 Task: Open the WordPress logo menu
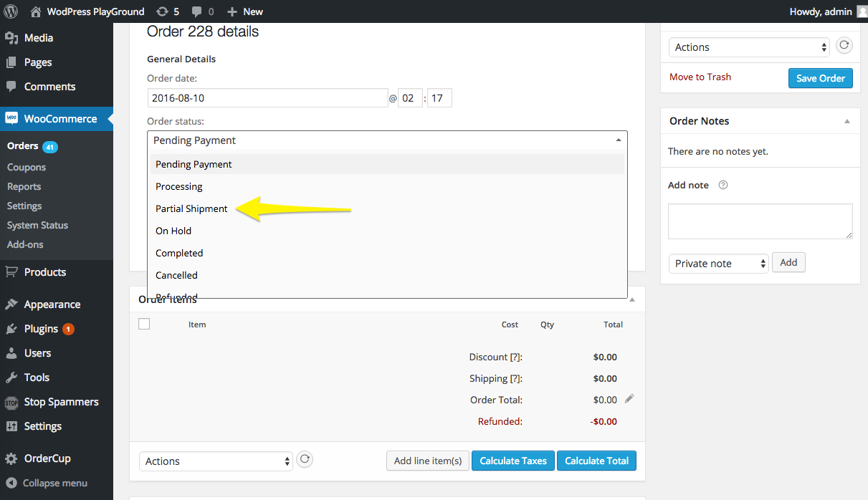(x=11, y=11)
